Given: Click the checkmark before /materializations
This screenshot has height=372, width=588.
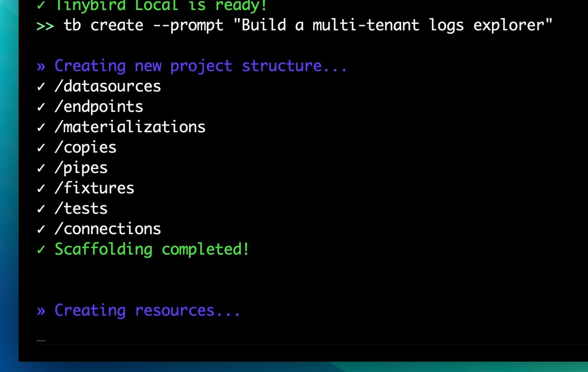Looking at the screenshot, I should tap(41, 127).
